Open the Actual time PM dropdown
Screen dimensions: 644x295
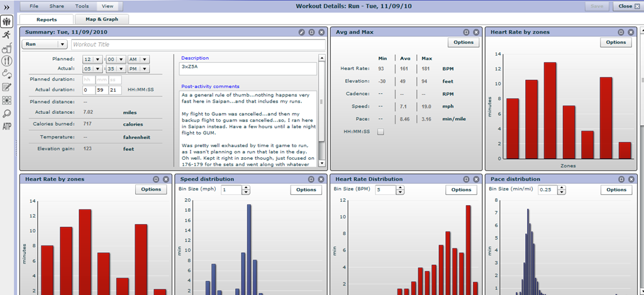tap(138, 69)
